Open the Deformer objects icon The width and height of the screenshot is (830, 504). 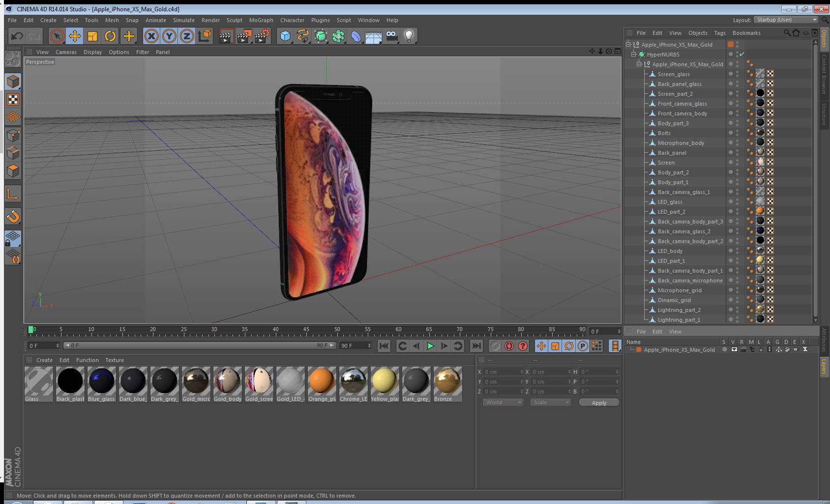coord(356,36)
